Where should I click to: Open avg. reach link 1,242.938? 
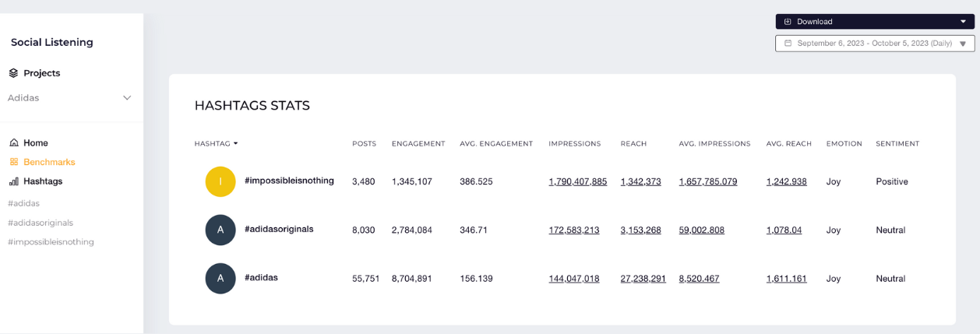pos(787,182)
